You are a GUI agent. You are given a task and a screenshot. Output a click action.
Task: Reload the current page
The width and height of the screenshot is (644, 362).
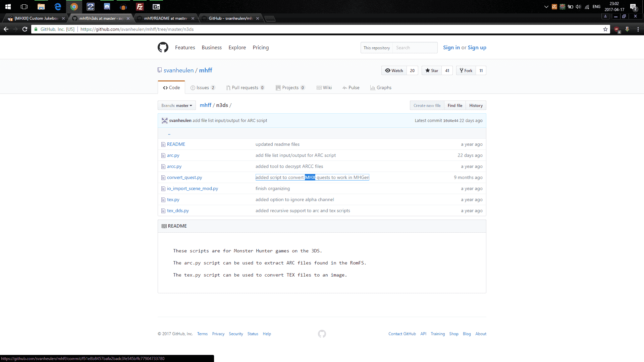(25, 29)
